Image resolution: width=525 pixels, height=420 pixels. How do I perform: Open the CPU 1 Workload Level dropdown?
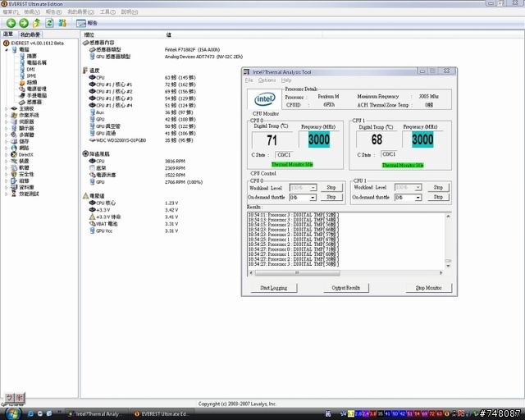pyautogui.click(x=418, y=188)
